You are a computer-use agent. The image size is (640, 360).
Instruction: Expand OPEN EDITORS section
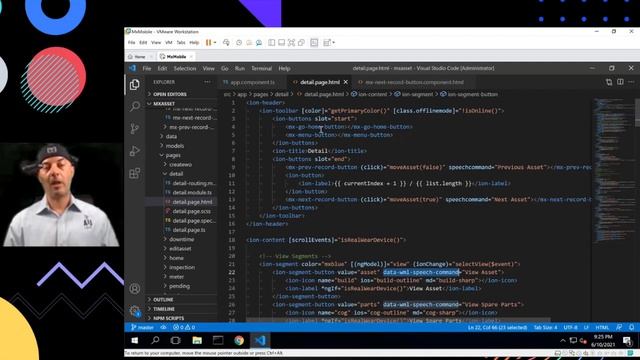(x=182, y=94)
